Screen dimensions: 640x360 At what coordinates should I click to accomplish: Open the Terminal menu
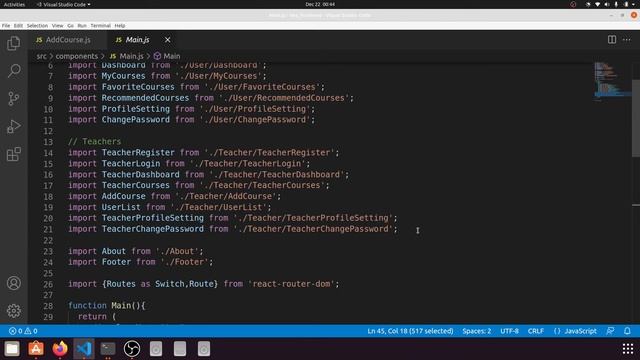(x=100, y=25)
